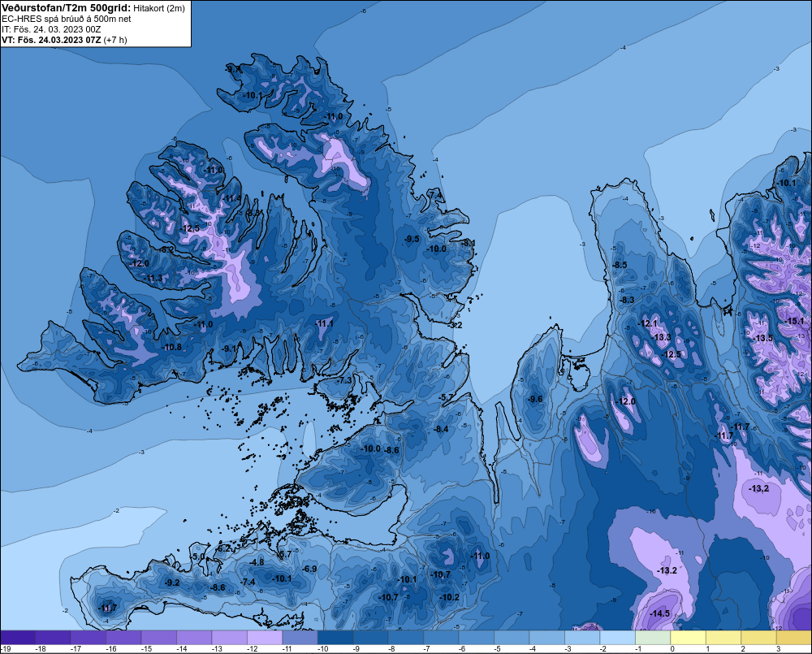Click the '-6.9' temperature value
This screenshot has height=654, width=812.
coord(309,569)
